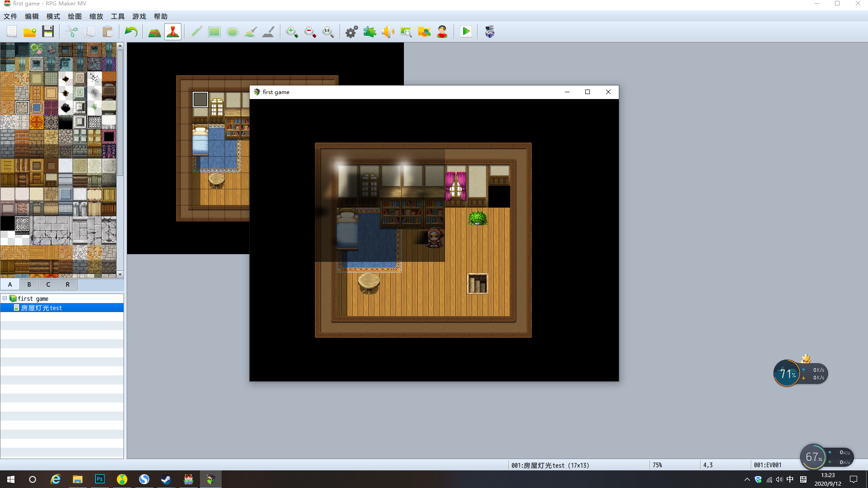This screenshot has width=868, height=488.
Task: Select the Shadow Pen tool
Action: click(x=269, y=32)
